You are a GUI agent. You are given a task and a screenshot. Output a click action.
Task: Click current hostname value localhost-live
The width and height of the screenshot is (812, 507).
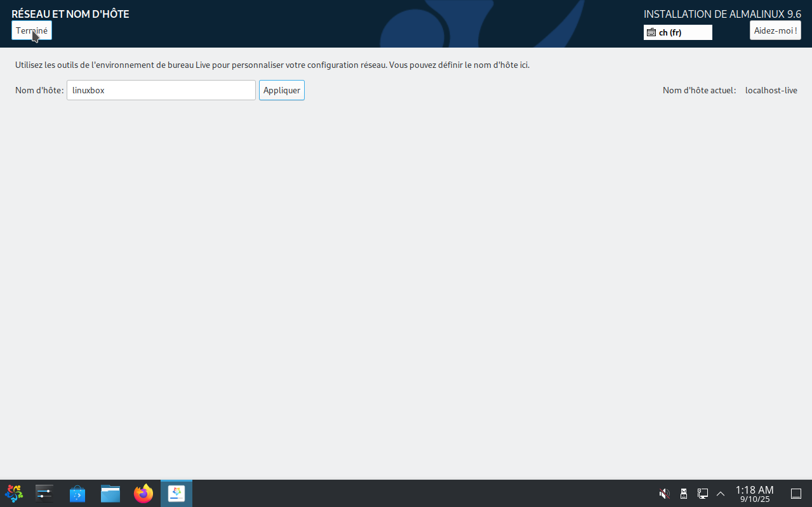click(x=771, y=90)
